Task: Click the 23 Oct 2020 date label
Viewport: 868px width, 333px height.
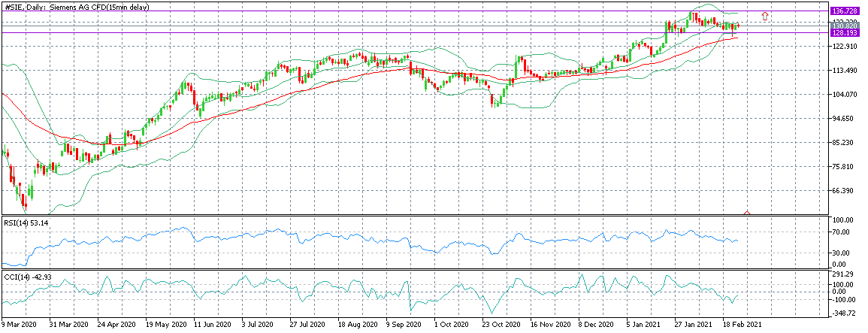Action: point(501,325)
